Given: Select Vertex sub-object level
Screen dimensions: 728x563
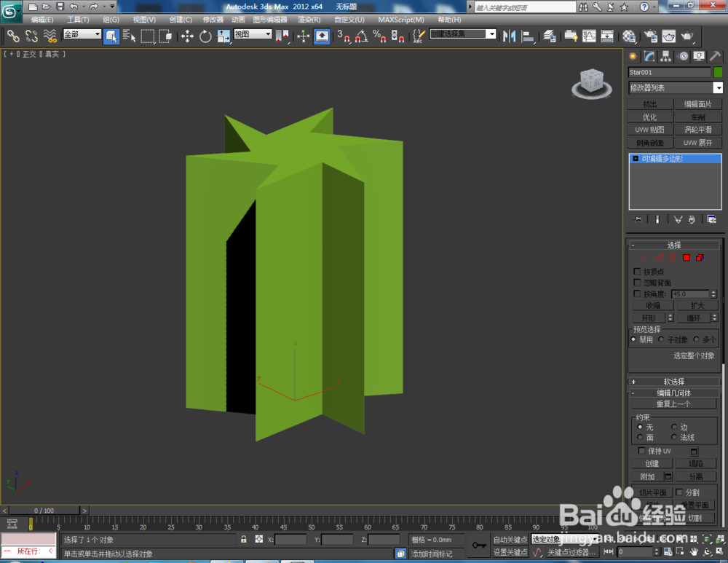Looking at the screenshot, I should [645, 258].
